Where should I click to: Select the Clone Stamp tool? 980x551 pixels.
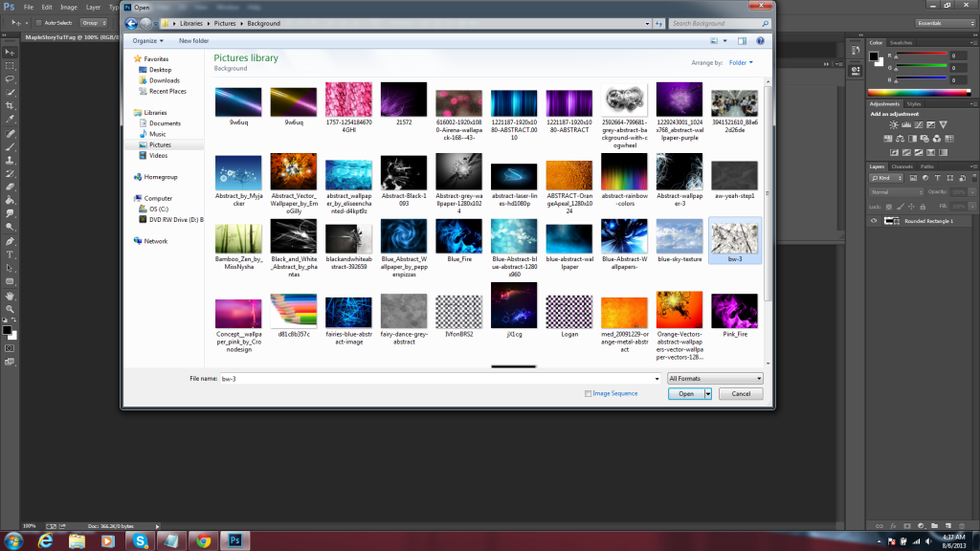tap(10, 161)
